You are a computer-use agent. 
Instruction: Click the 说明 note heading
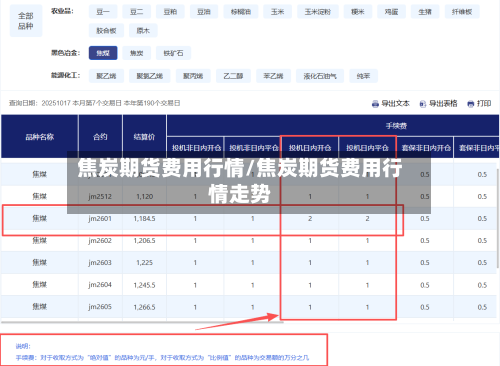[23, 346]
